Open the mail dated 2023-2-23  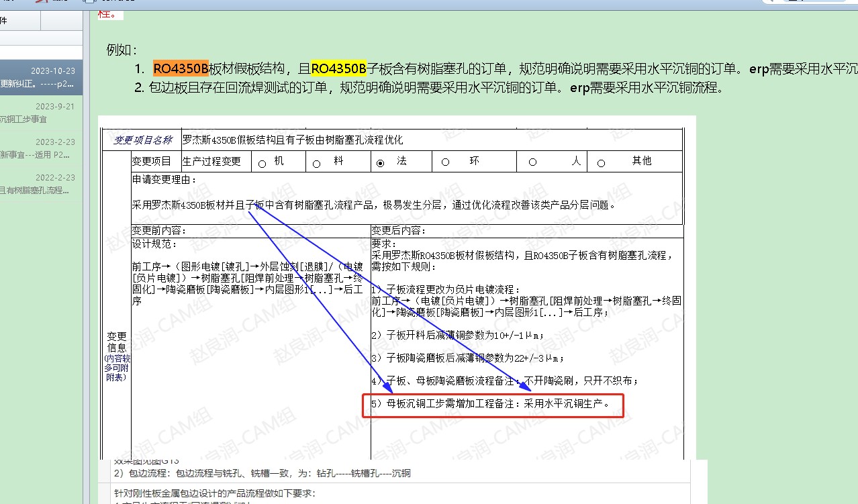[x=41, y=148]
